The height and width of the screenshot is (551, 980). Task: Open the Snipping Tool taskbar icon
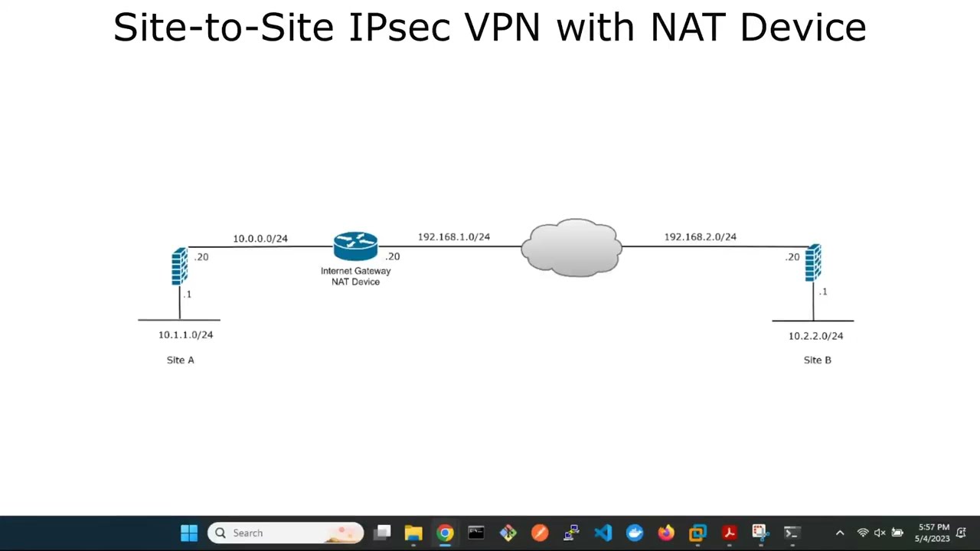coord(759,533)
